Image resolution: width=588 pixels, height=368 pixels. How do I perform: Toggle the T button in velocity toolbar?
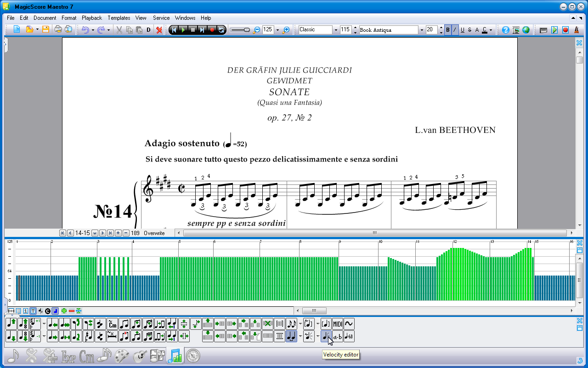(x=33, y=311)
